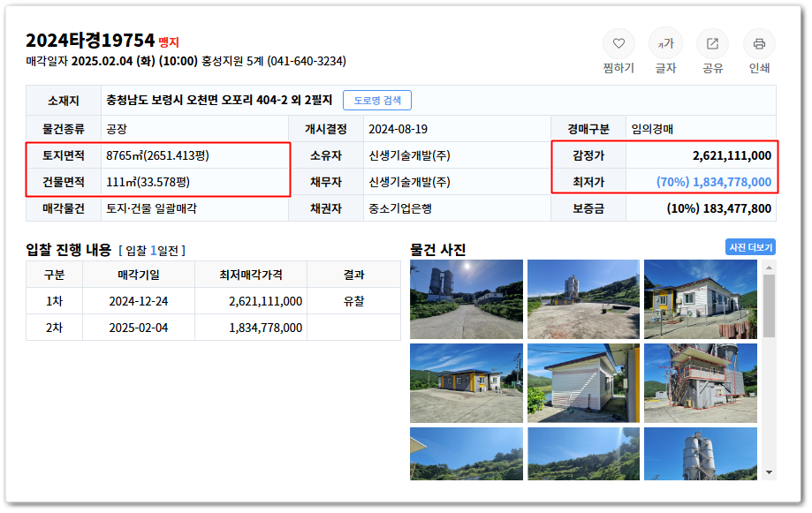Click the 토지면적 value 8765㎡
The height and width of the screenshot is (513, 812).
(157, 155)
